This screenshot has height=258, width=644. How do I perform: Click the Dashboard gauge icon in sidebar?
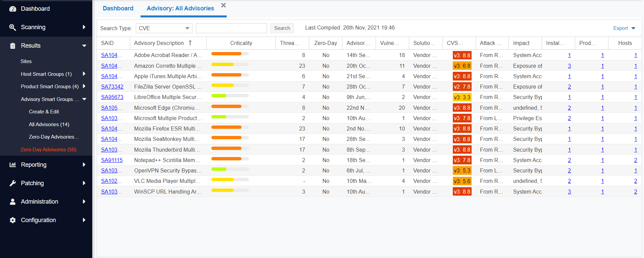pos(13,9)
